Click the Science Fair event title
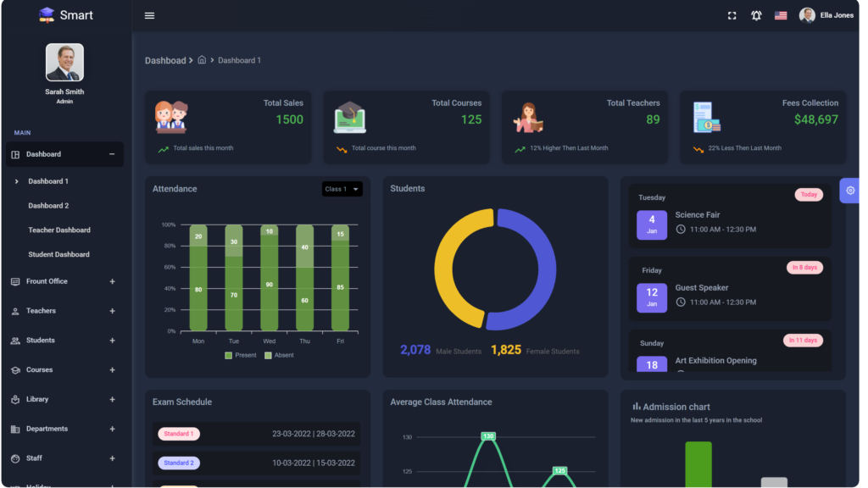Viewport: 868px width, 488px height. (x=698, y=214)
